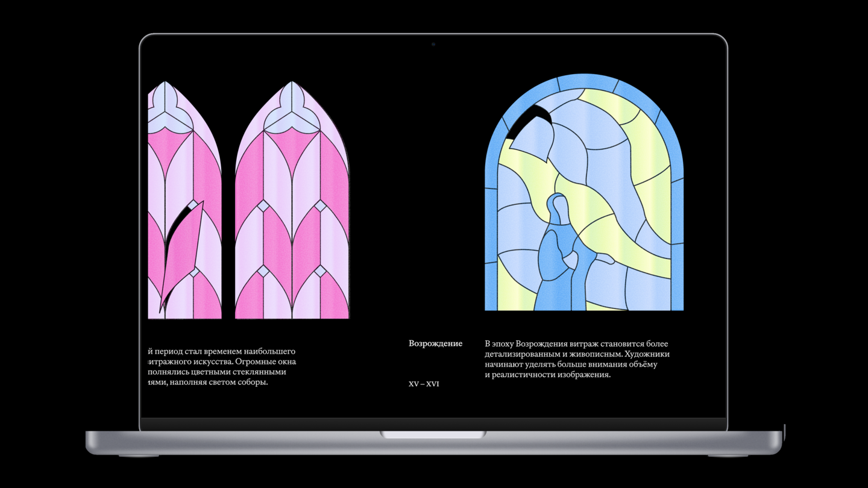The image size is (868, 488).
Task: Click the trefoil top of the full pink window
Action: (x=292, y=108)
